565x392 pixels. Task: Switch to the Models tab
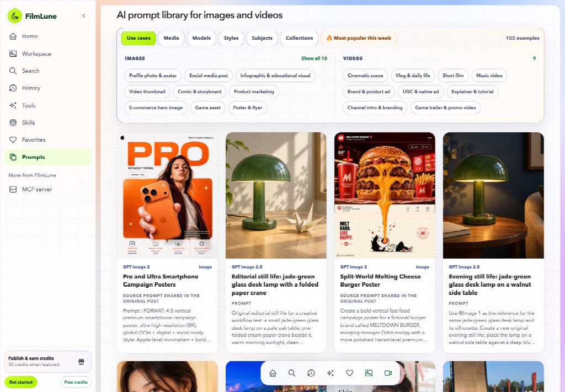point(201,38)
